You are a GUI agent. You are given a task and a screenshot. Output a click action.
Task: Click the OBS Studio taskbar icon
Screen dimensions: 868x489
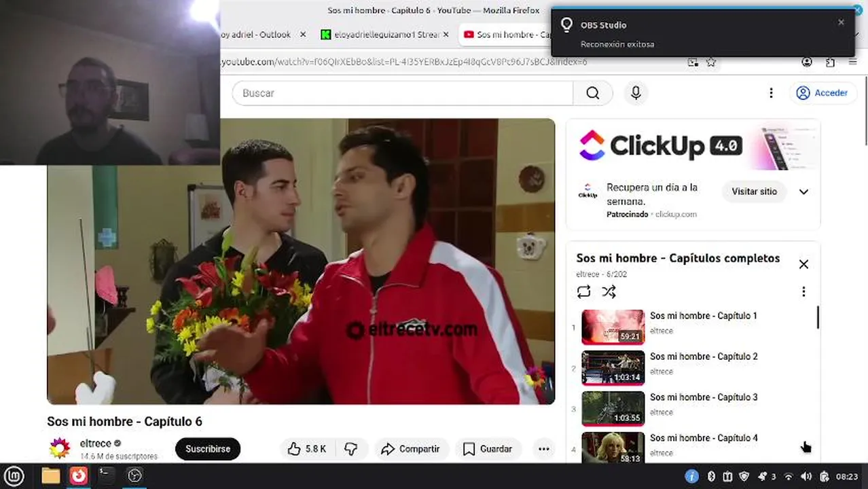click(x=135, y=476)
